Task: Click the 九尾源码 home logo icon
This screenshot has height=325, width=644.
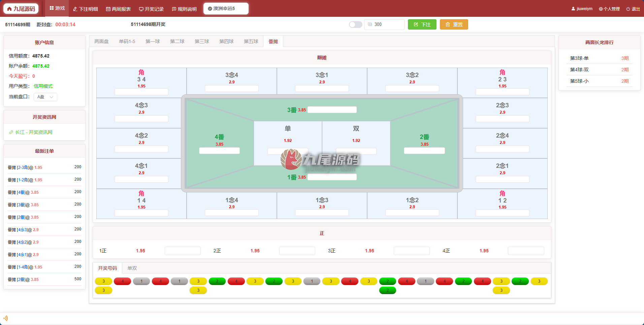Action: tap(9, 9)
